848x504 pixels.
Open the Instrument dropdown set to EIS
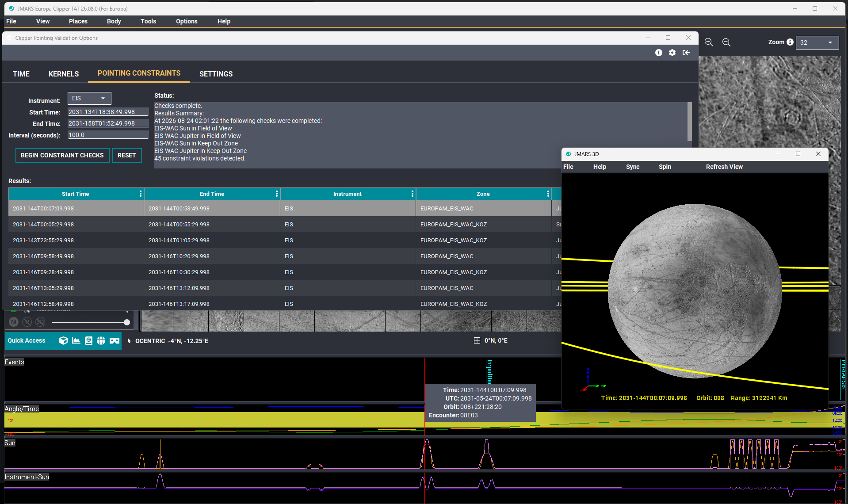click(89, 98)
